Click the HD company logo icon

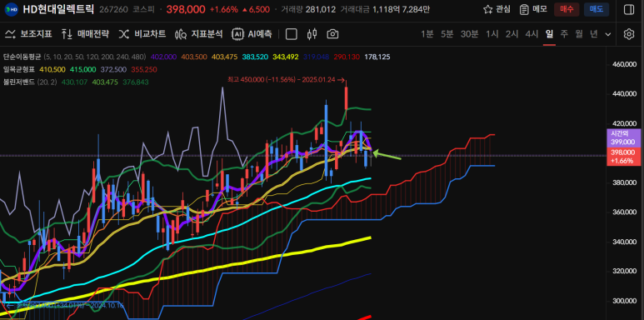[x=12, y=9]
